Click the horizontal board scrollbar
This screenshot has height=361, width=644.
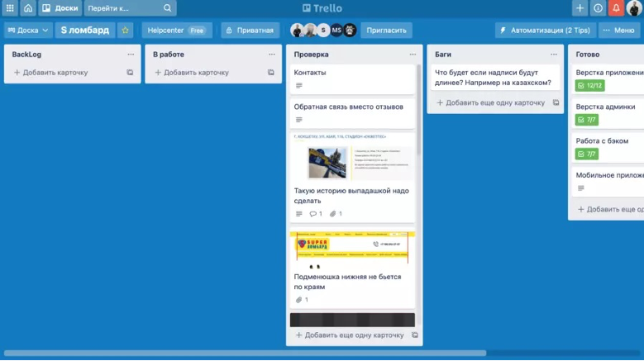(x=246, y=354)
